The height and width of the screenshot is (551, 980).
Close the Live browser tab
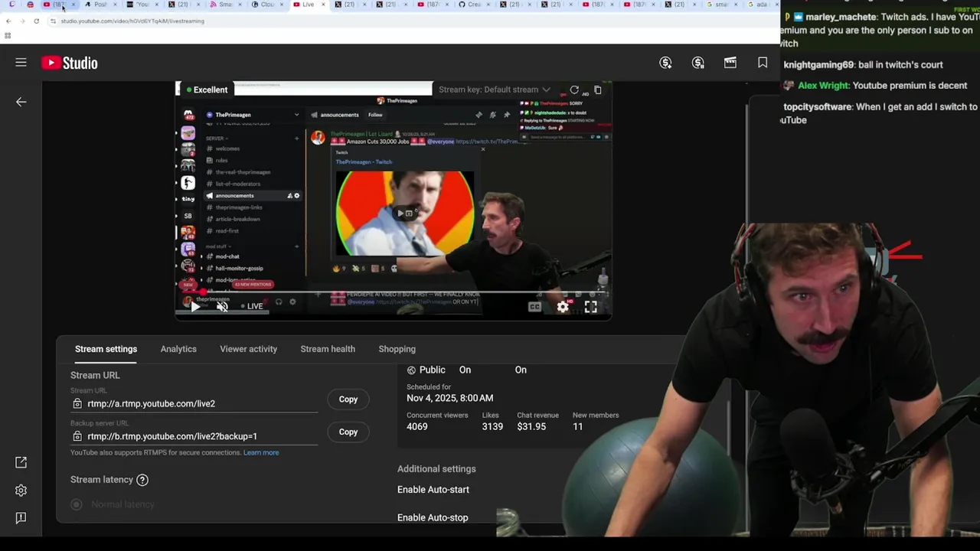pyautogui.click(x=323, y=5)
